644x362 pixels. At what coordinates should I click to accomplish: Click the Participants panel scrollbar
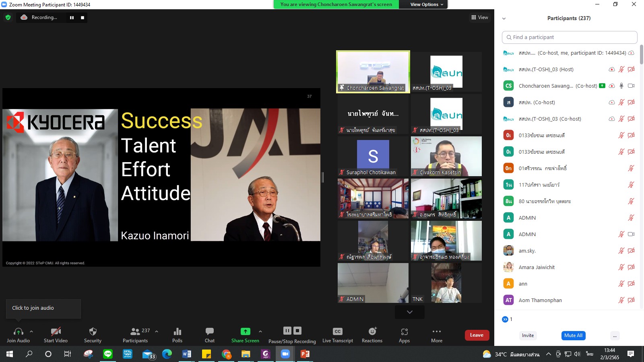click(641, 54)
